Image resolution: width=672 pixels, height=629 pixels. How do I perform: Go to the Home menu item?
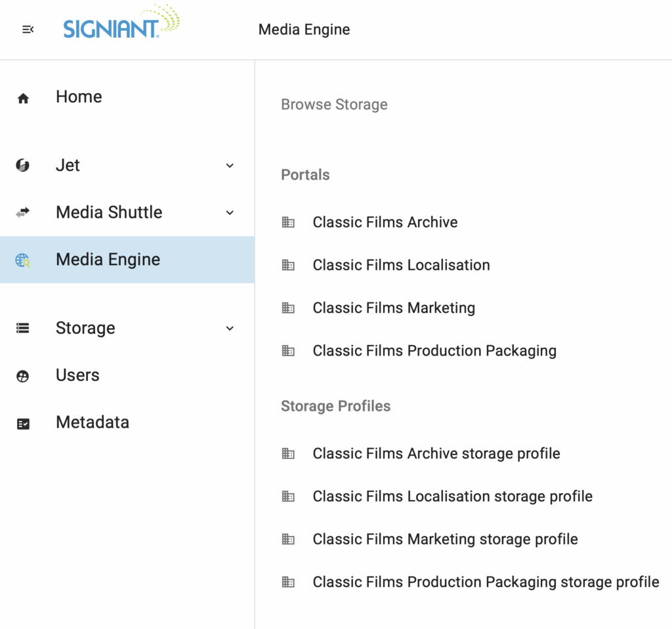point(79,97)
